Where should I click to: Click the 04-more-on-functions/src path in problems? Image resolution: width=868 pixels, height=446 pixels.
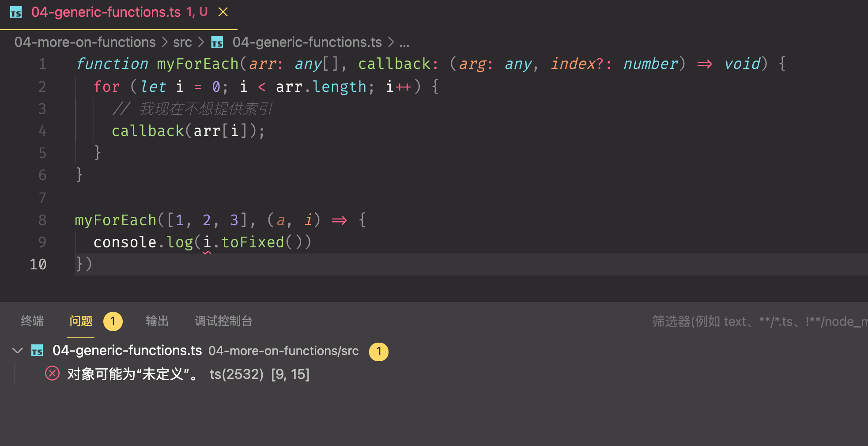point(283,351)
